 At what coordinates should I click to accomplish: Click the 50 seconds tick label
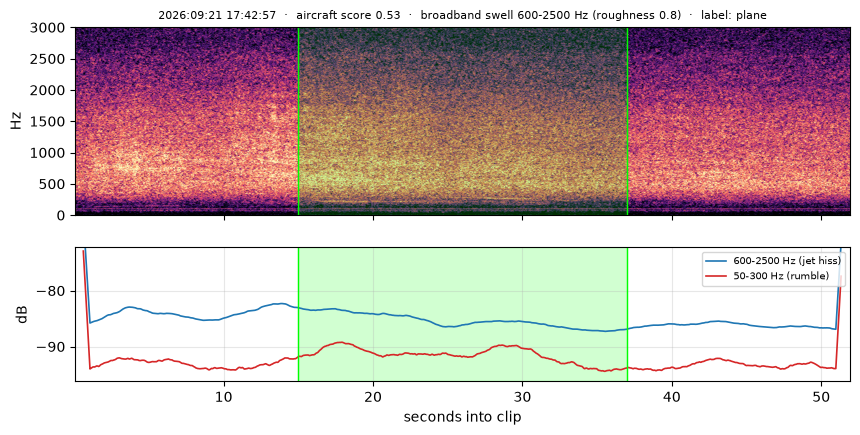point(821,396)
